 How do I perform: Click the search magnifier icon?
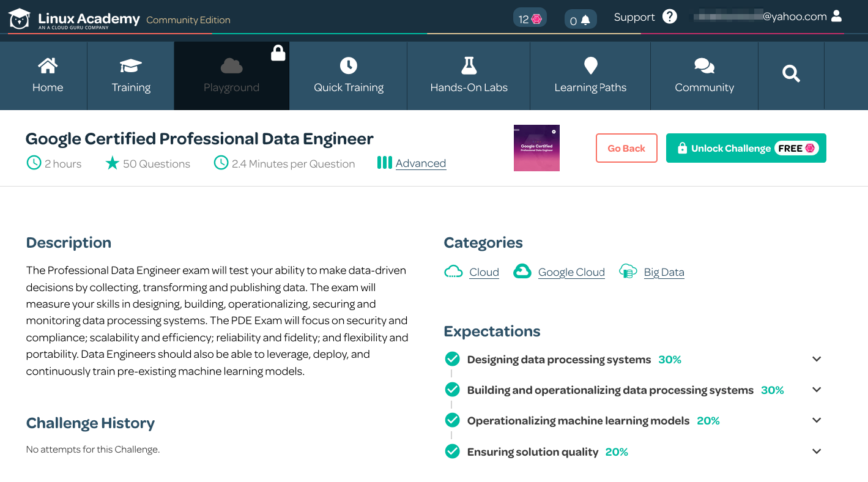point(791,75)
